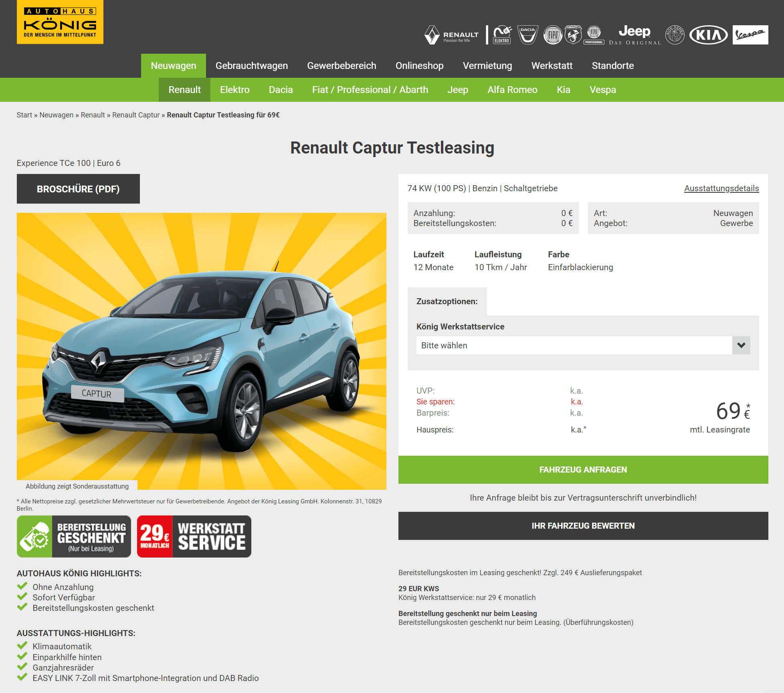The width and height of the screenshot is (784, 693).
Task: Click the Neuwagen breadcrumb link
Action: tap(57, 115)
